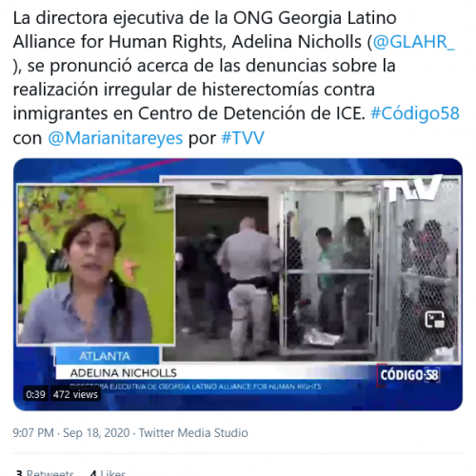This screenshot has width=476, height=476.
Task: Click the ADELINA NICHOLLS name caption
Action: [x=124, y=373]
